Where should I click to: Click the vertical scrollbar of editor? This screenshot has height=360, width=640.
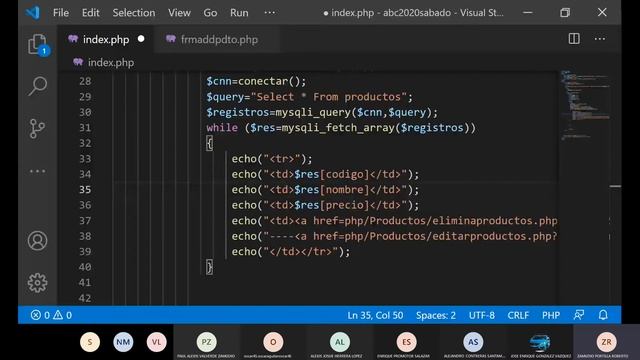615,188
